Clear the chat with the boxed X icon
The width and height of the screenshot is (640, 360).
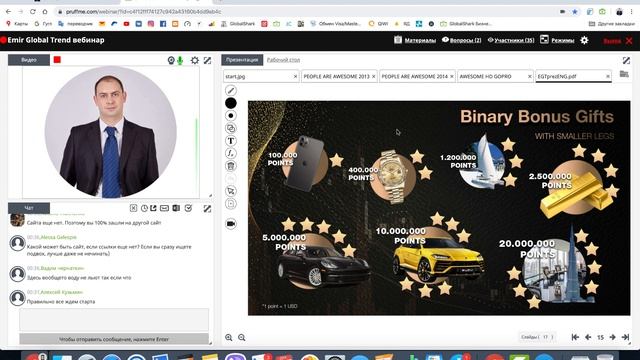(x=133, y=208)
